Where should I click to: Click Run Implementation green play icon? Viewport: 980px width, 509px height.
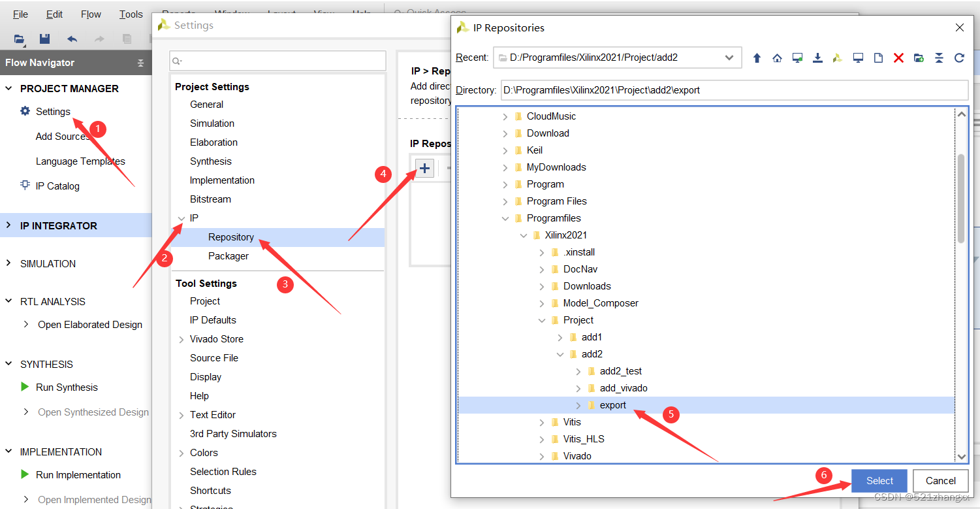[25, 474]
